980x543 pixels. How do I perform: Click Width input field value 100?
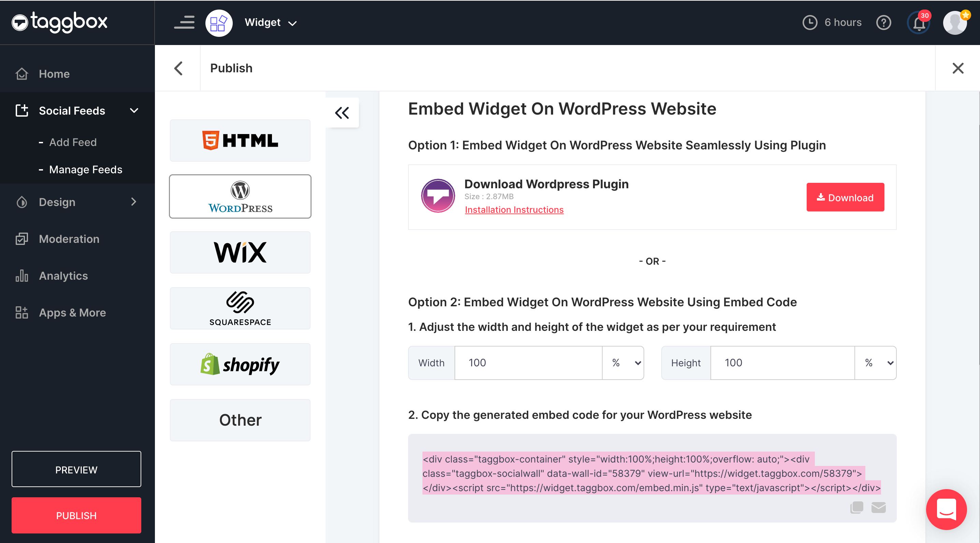click(x=529, y=363)
